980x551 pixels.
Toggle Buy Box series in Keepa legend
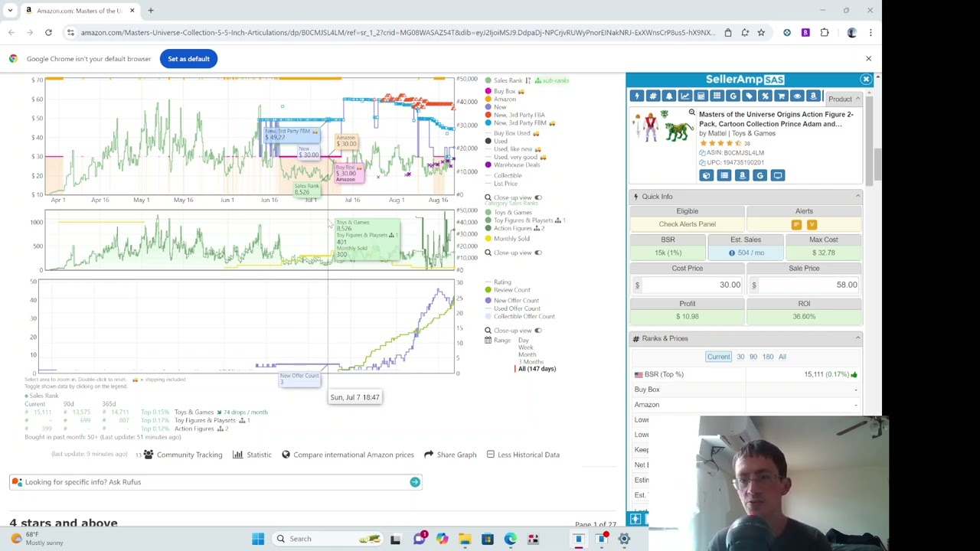click(505, 91)
